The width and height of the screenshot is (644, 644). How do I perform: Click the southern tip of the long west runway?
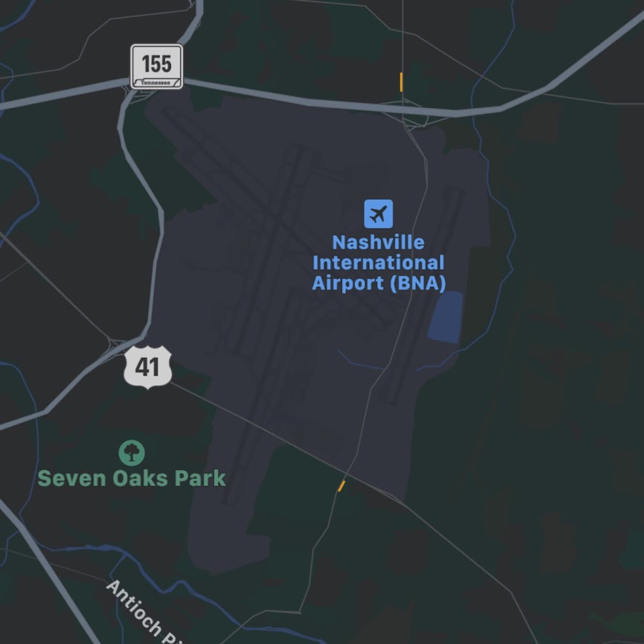pyautogui.click(x=228, y=499)
